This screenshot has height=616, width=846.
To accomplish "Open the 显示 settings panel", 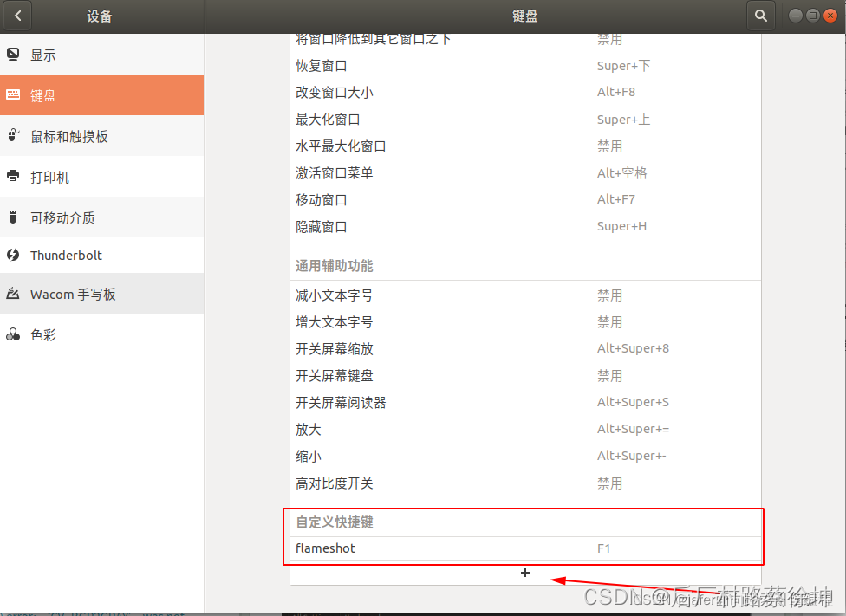I will click(102, 55).
